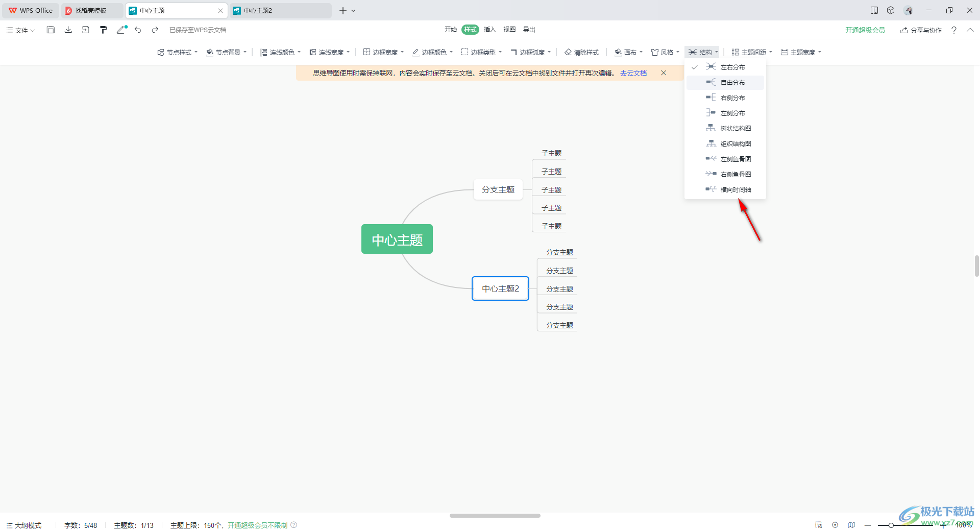980x531 pixels.
Task: Close the orange notification banner
Action: point(664,73)
